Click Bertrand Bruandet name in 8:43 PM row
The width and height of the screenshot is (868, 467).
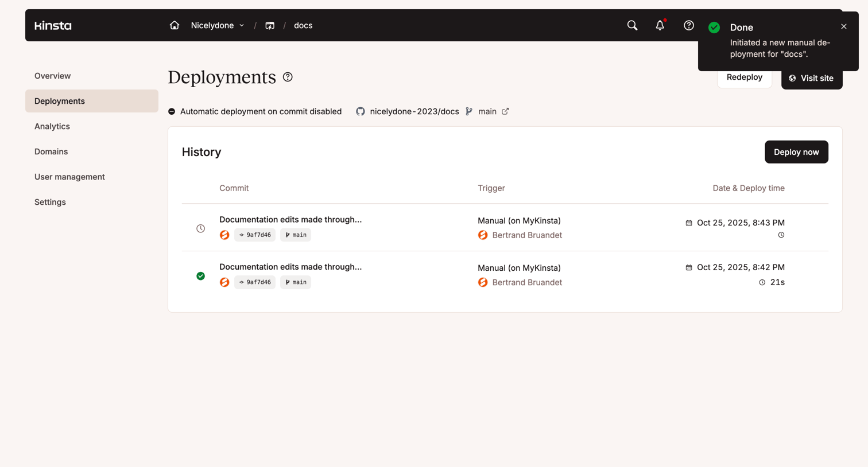(527, 235)
